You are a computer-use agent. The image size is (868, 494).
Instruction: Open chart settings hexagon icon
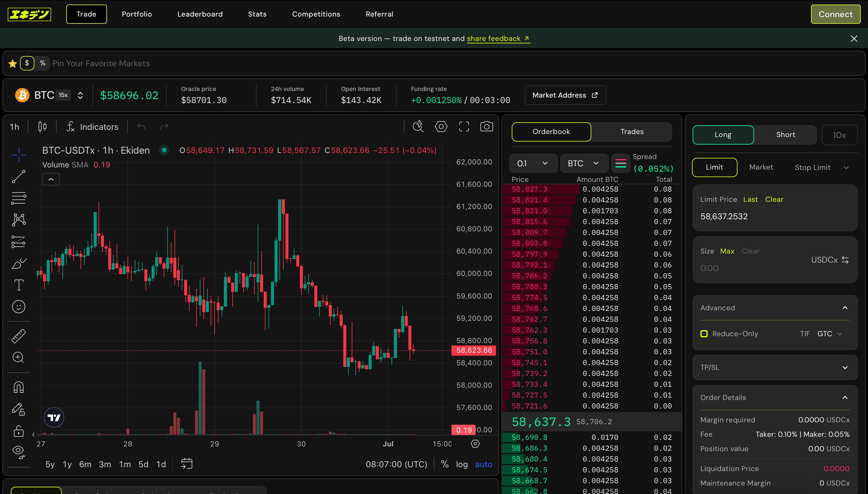click(441, 127)
